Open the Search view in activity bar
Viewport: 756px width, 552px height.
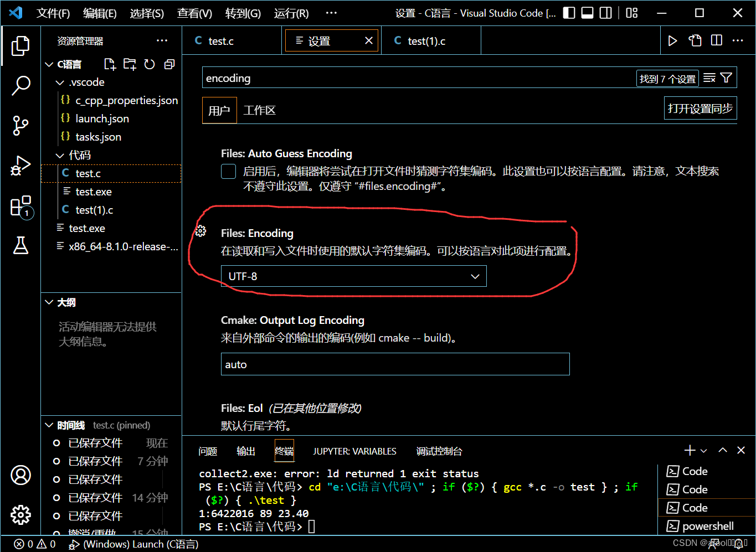(20, 86)
